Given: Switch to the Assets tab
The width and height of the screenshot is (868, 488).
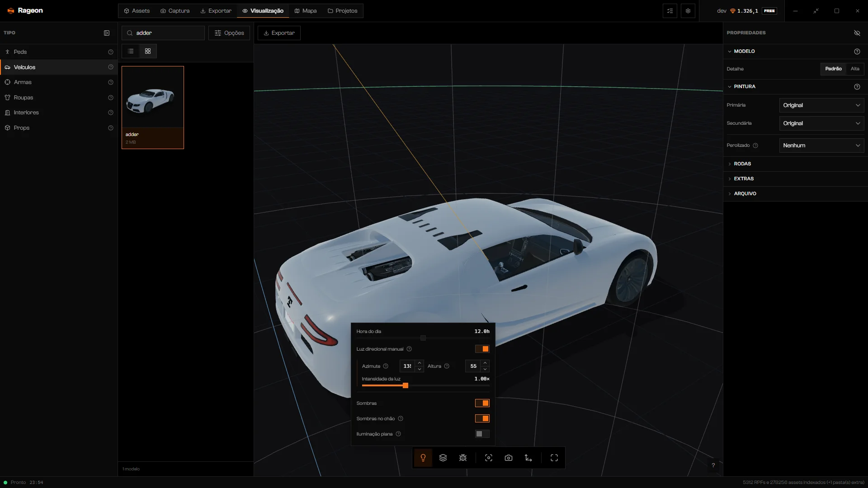Looking at the screenshot, I should [x=137, y=11].
